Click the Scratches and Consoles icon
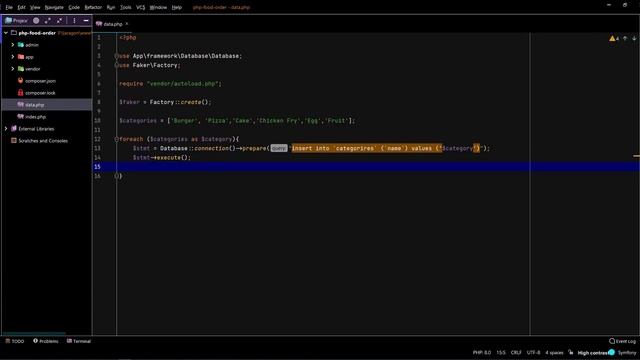This screenshot has width=640, height=360. tap(14, 140)
